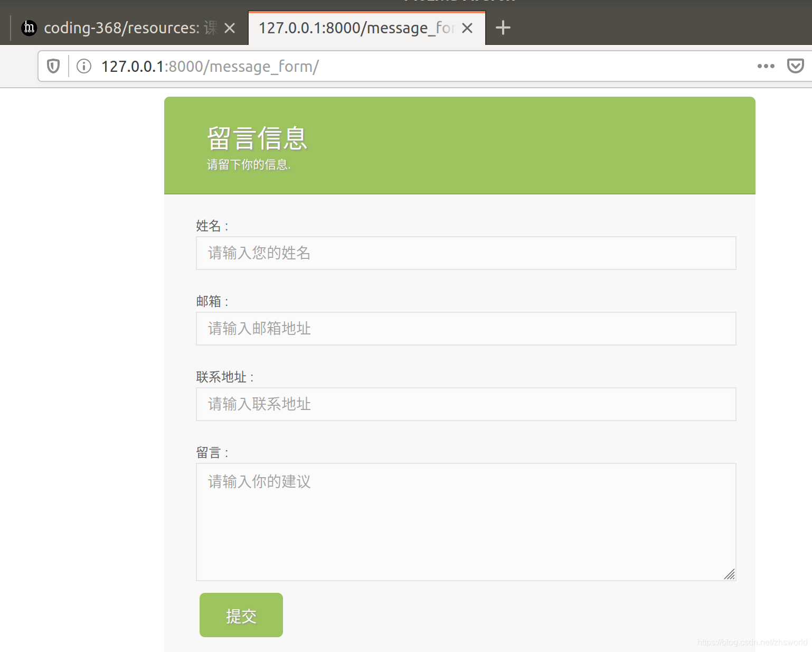Click the 留言 message textarea
This screenshot has height=652, width=812.
pos(466,522)
